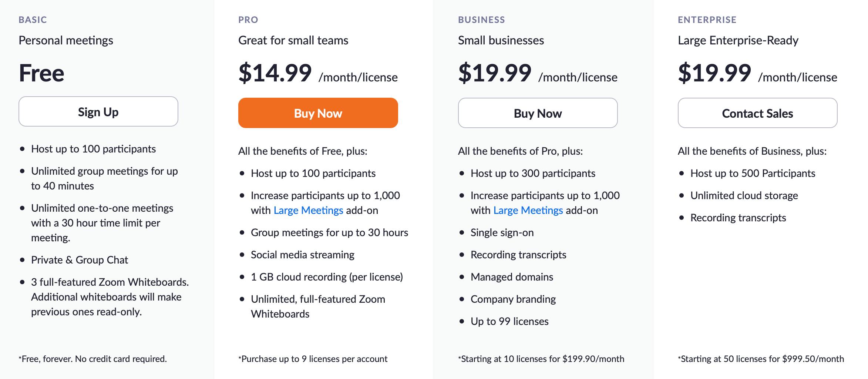Image resolution: width=868 pixels, height=379 pixels.
Task: Select the PRO plan header
Action: coord(248,20)
